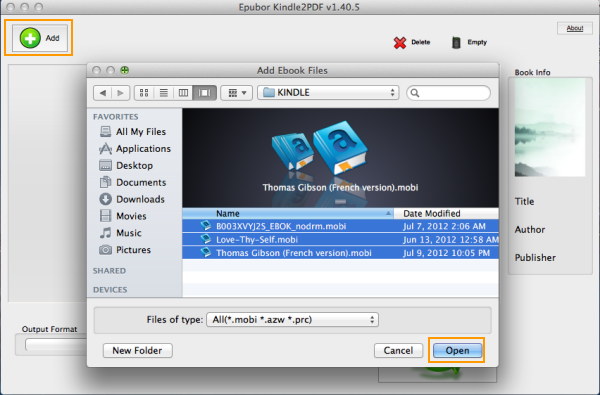The height and width of the screenshot is (395, 600).
Task: Click mobi icon beside B003XVYJ2S_EBOK_nodrm.mobi
Action: point(205,225)
